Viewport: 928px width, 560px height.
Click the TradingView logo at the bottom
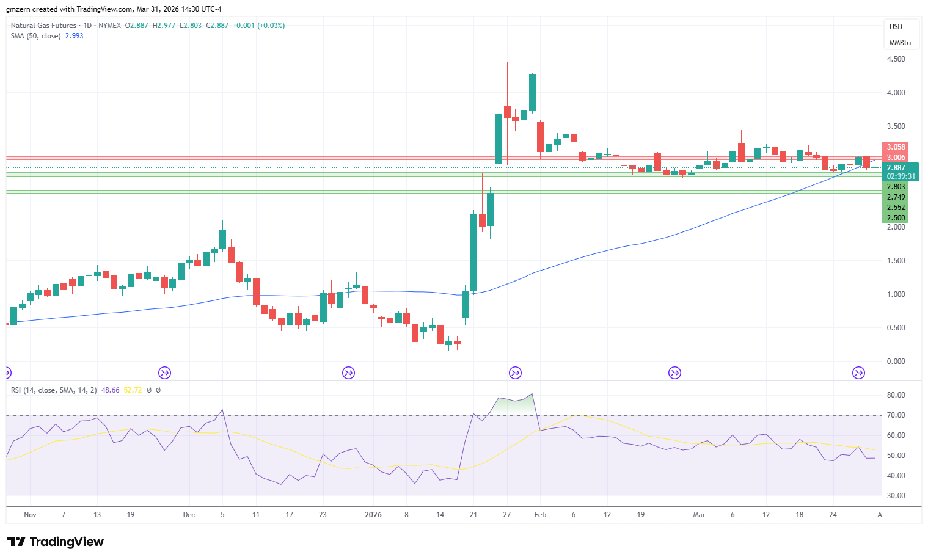coord(56,542)
